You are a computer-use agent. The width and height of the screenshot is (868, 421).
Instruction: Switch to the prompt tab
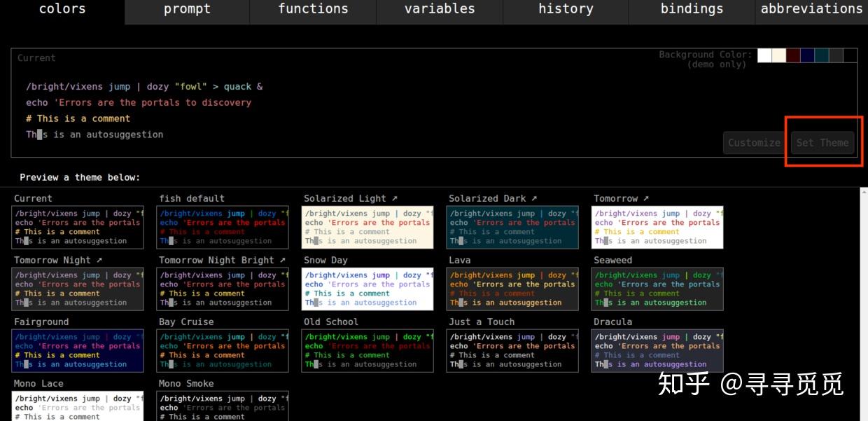pyautogui.click(x=187, y=10)
